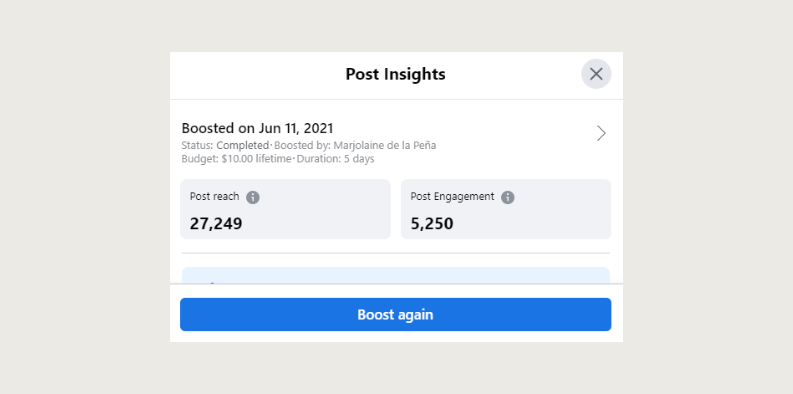The width and height of the screenshot is (793, 394).
Task: Open info tooltip beside Post Engagement
Action: [508, 197]
